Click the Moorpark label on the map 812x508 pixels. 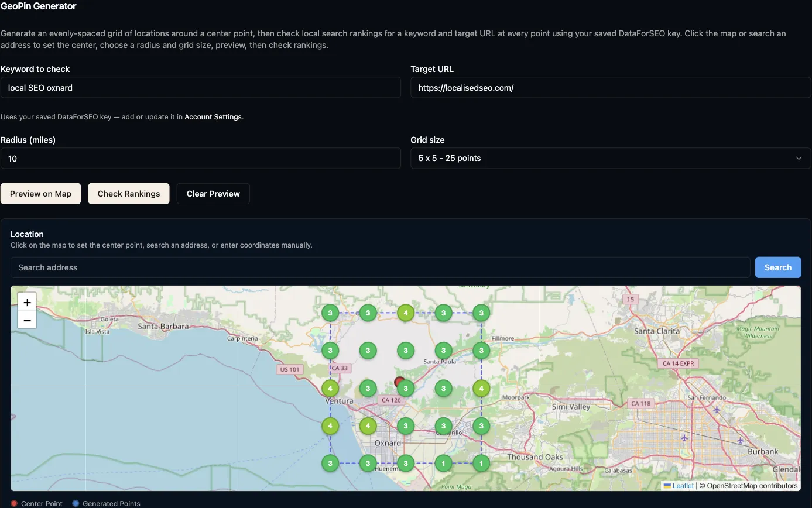coord(516,397)
